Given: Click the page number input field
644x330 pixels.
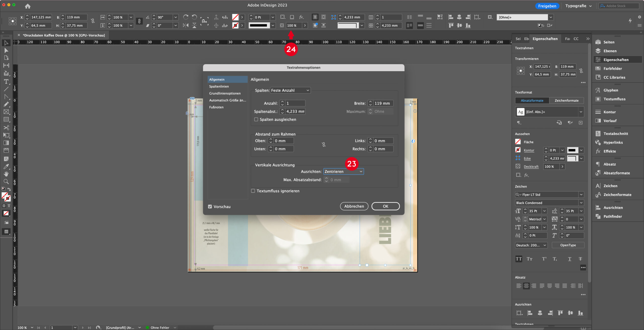Looking at the screenshot, I should 60,327.
